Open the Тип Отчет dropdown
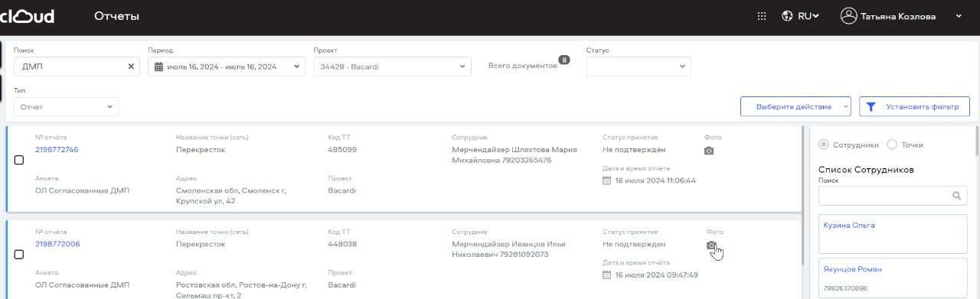Image resolution: width=980 pixels, height=299 pixels. [67, 107]
